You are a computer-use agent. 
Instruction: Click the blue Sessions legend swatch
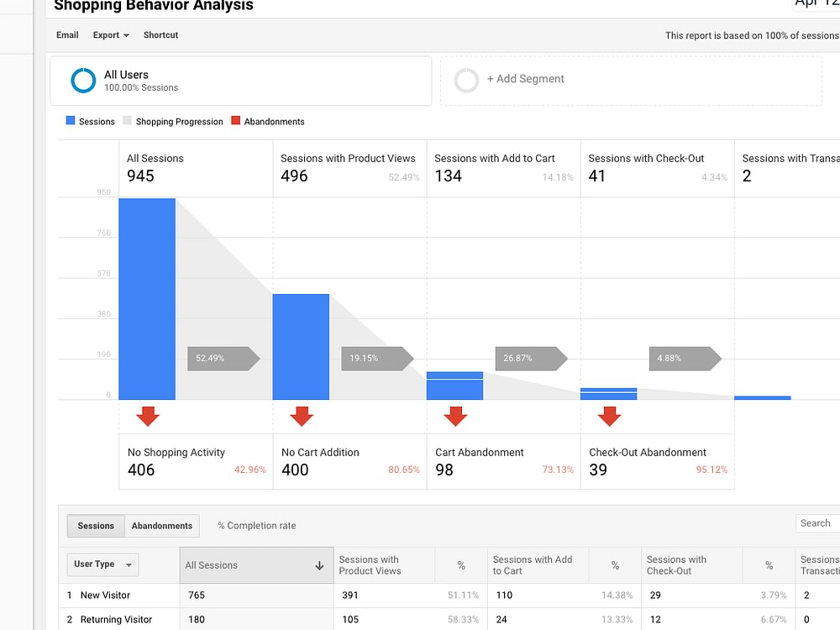click(71, 120)
